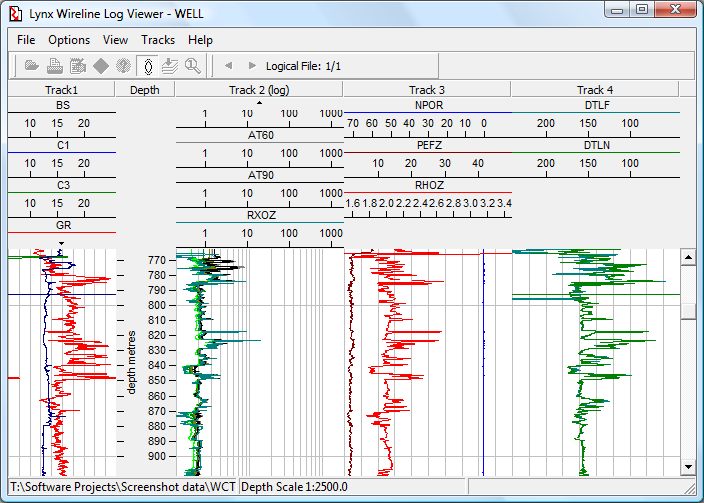Click the PEFZ curve label

[x=429, y=145]
